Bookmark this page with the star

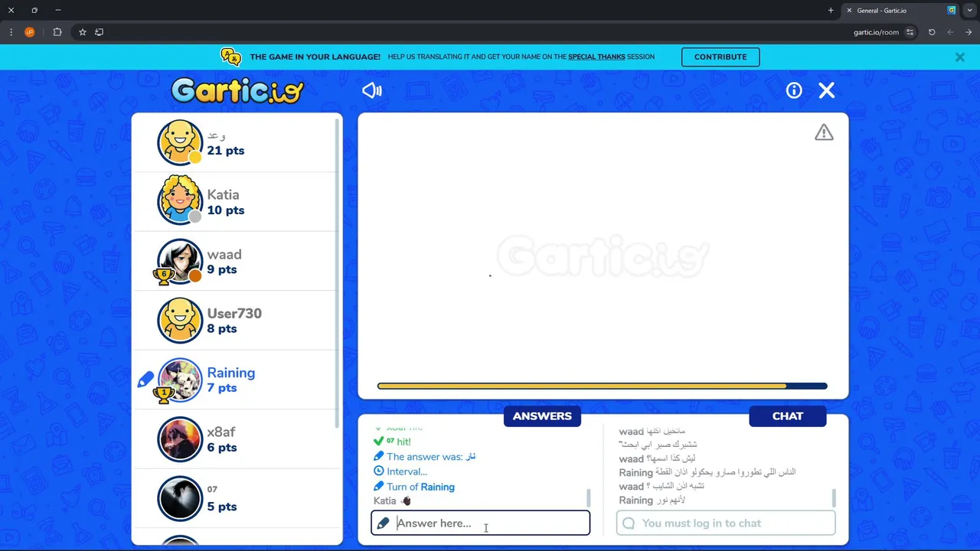(x=83, y=32)
